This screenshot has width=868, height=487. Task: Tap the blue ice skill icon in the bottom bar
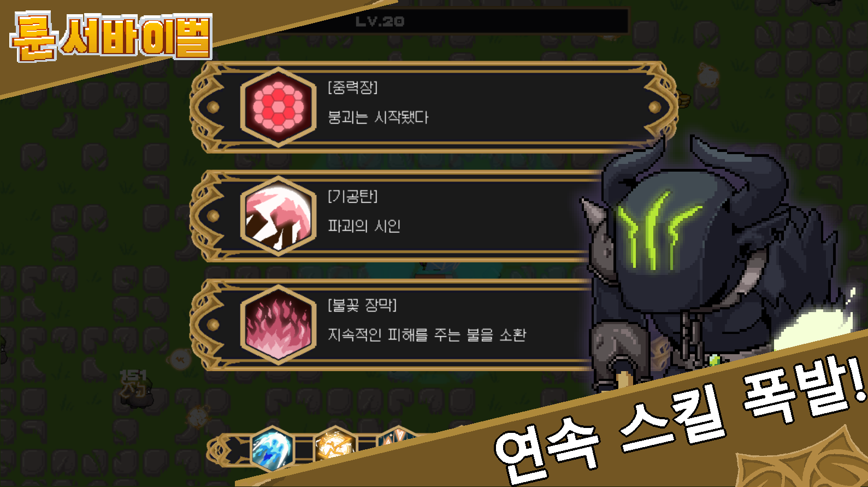(271, 449)
